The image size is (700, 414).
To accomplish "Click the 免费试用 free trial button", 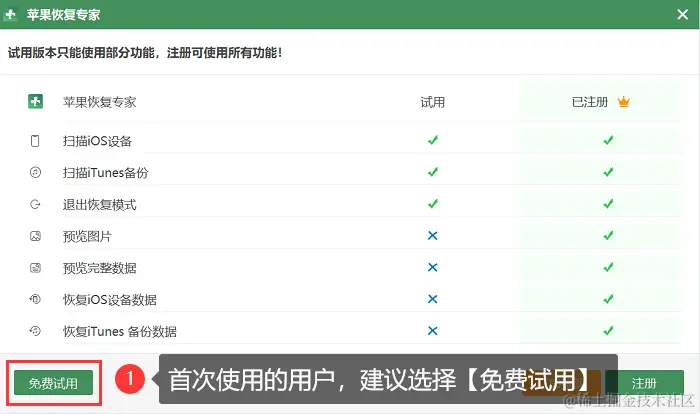I will click(53, 383).
